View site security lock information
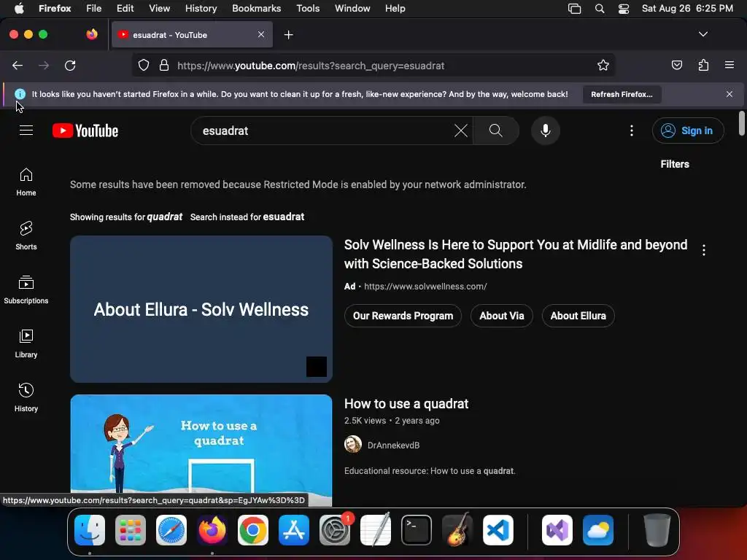This screenshot has width=747, height=560. [x=164, y=65]
